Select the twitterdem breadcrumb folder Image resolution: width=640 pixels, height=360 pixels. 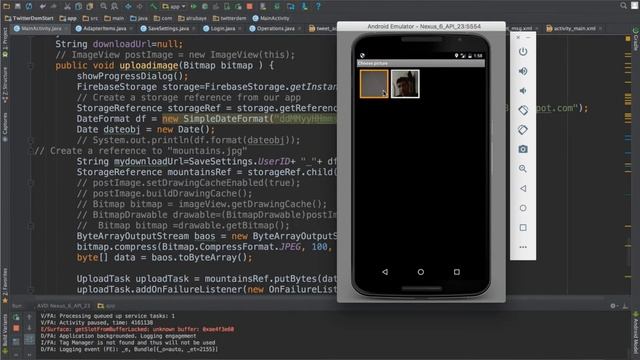coord(229,18)
